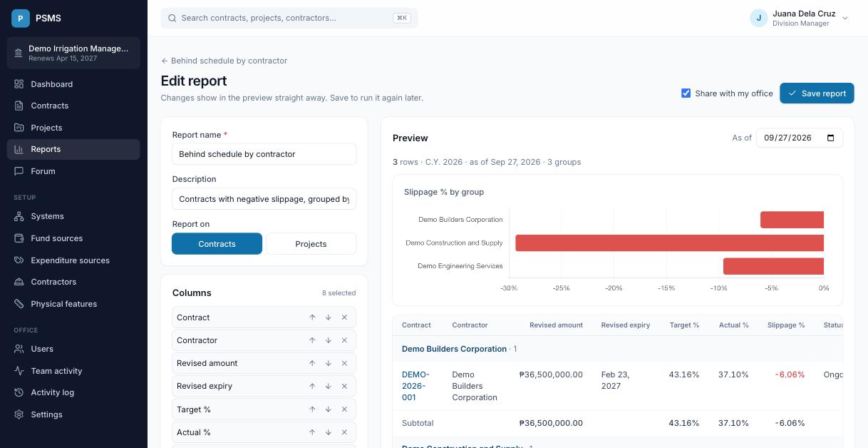Click the Revised amount column header in the preview
Image resolution: width=868 pixels, height=448 pixels.
click(556, 325)
